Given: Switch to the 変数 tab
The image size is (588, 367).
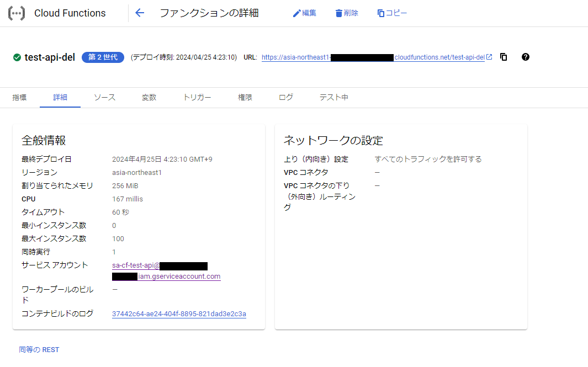Looking at the screenshot, I should coord(149,97).
